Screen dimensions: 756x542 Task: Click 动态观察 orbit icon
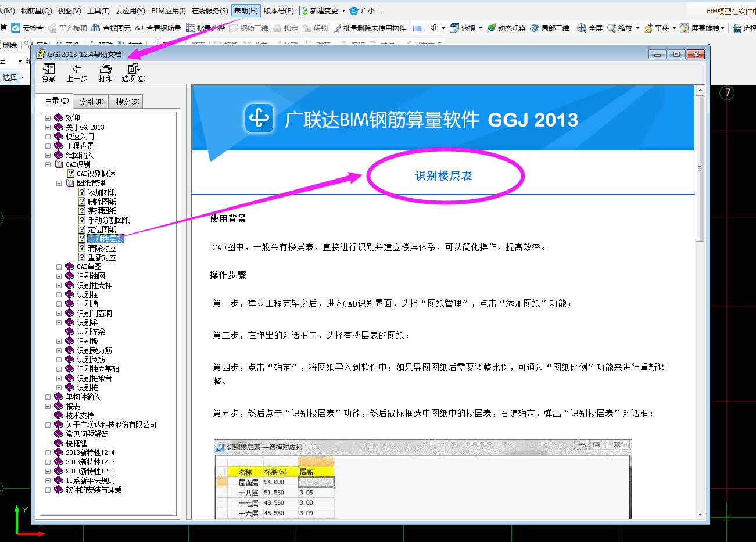[x=492, y=28]
